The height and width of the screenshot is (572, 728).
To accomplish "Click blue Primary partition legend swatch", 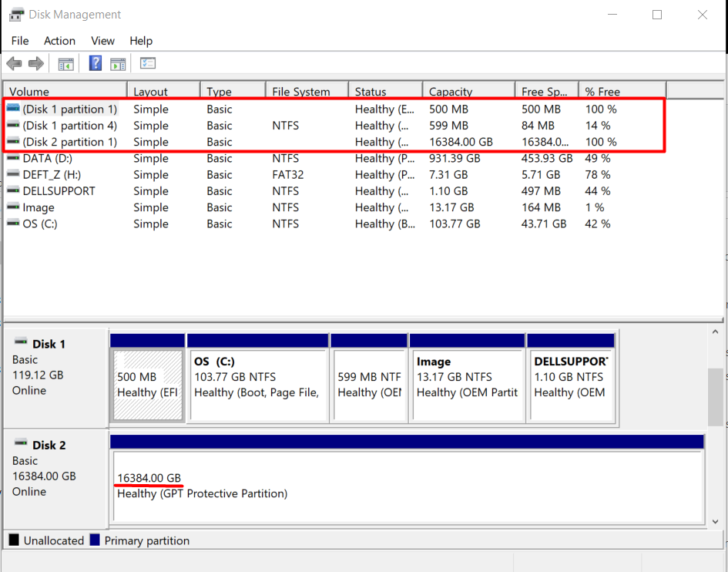I will pyautogui.click(x=95, y=540).
